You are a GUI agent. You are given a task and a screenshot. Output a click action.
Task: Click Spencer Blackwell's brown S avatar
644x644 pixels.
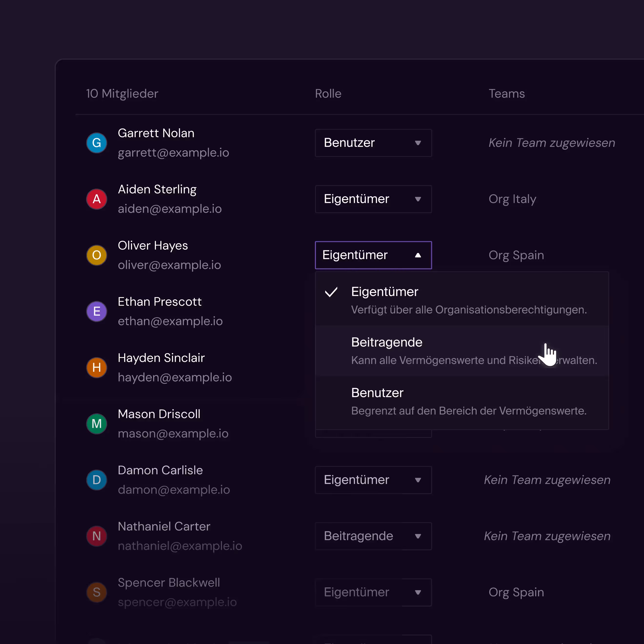click(97, 592)
